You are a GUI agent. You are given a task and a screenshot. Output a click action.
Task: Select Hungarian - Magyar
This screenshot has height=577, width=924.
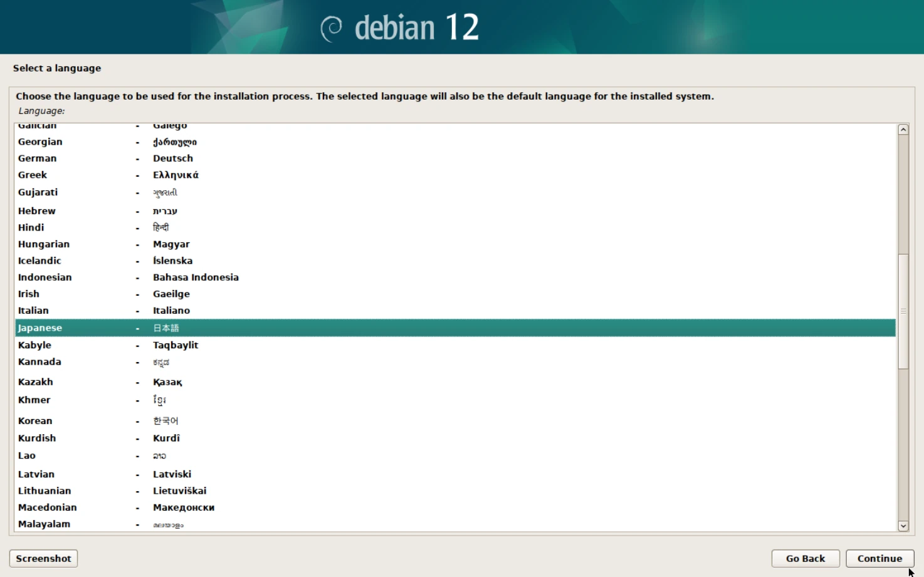pos(455,244)
